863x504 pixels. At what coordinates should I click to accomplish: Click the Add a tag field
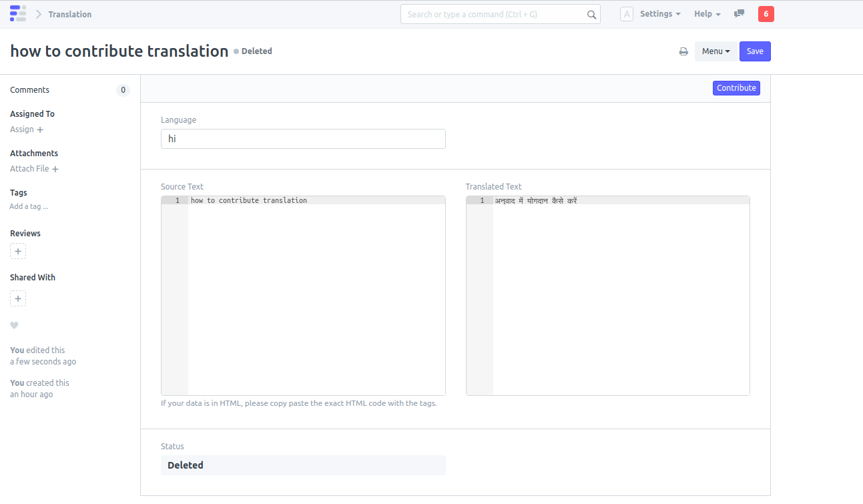29,207
